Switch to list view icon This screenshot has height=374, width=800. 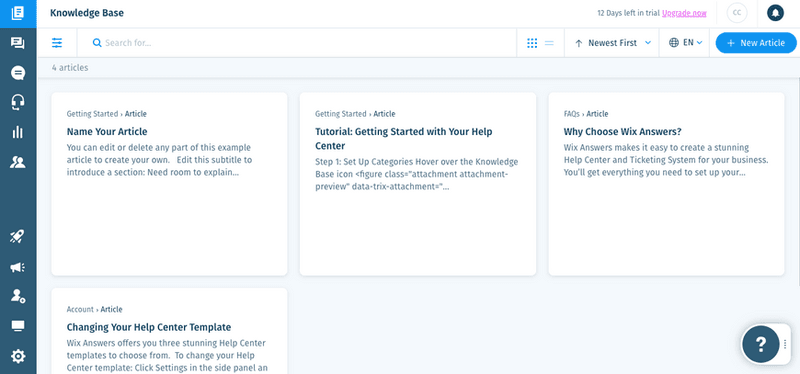[x=549, y=43]
